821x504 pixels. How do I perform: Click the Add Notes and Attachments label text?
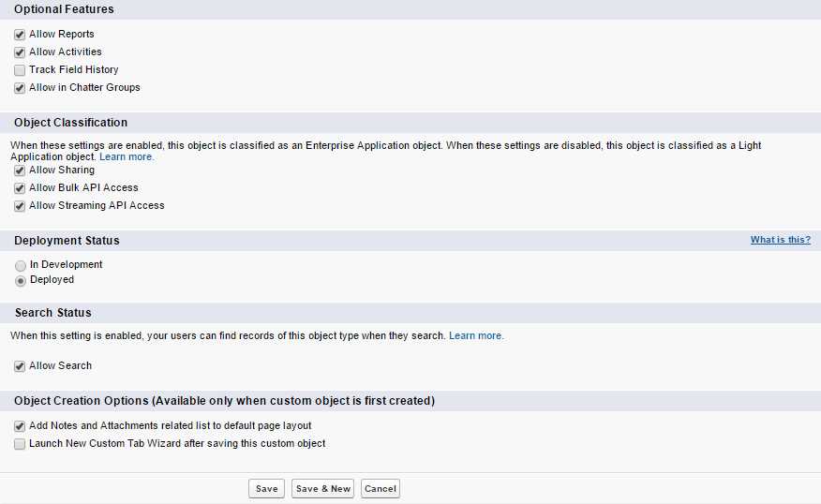point(171,425)
